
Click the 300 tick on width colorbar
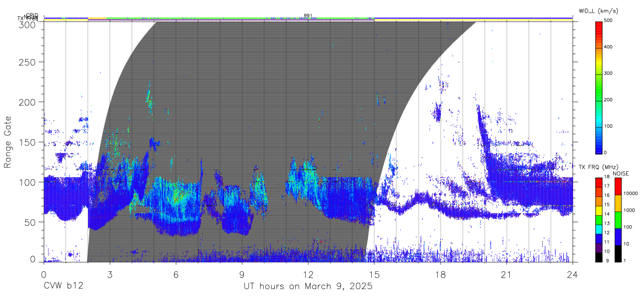tap(608, 73)
